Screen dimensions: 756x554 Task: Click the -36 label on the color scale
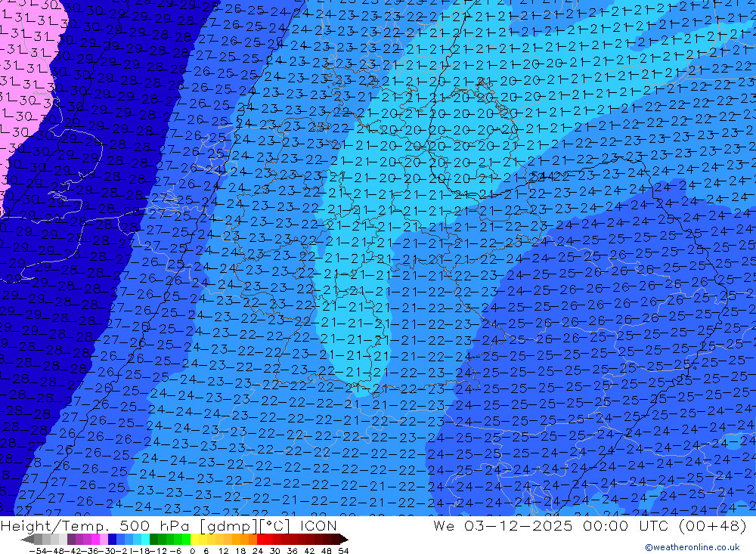click(x=90, y=551)
